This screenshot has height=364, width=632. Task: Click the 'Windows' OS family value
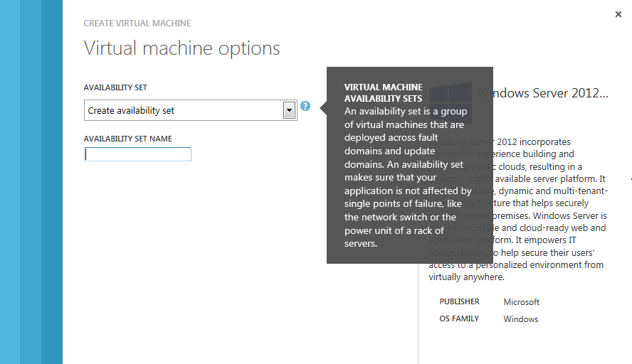pyautogui.click(x=521, y=319)
